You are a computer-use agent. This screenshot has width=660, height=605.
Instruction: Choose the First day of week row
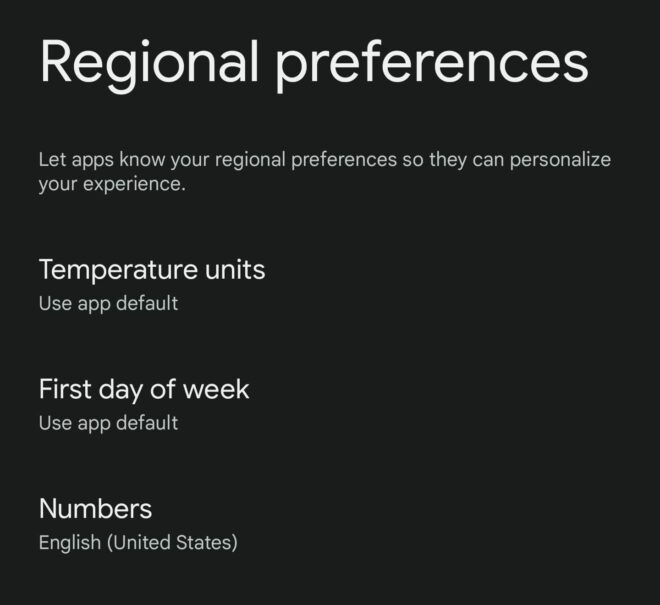[x=330, y=405]
